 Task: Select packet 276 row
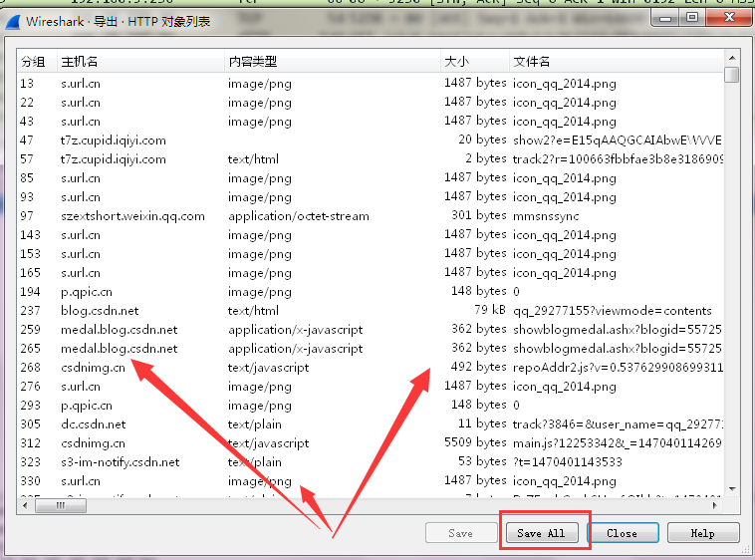370,387
